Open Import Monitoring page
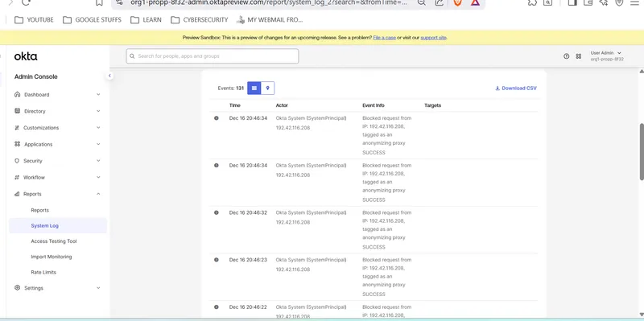Screen dimensions: 644x321 click(52, 257)
